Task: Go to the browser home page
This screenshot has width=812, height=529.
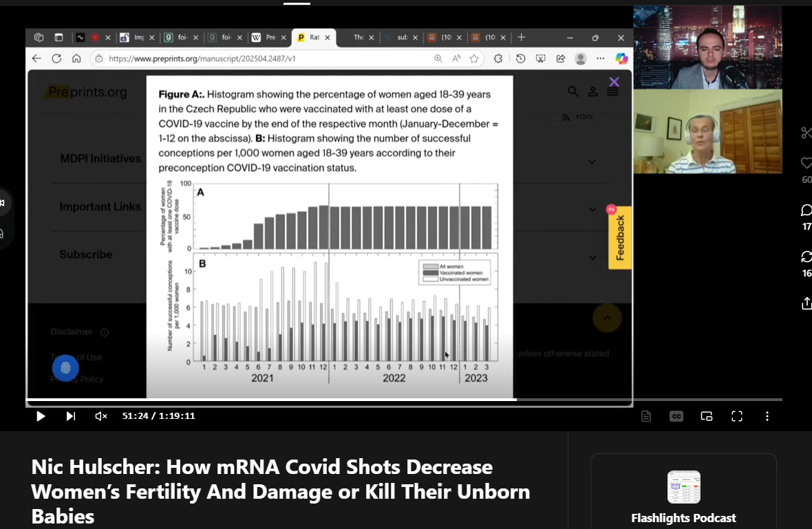Action: pyautogui.click(x=76, y=58)
